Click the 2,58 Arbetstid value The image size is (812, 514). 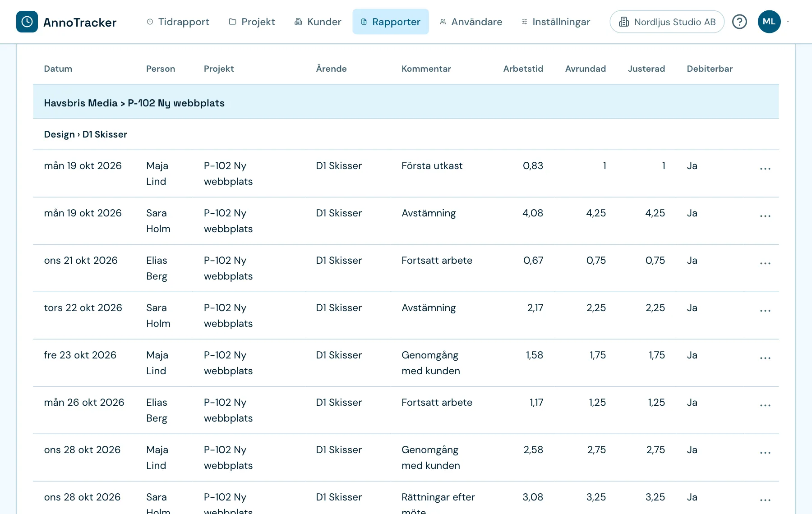pos(533,450)
